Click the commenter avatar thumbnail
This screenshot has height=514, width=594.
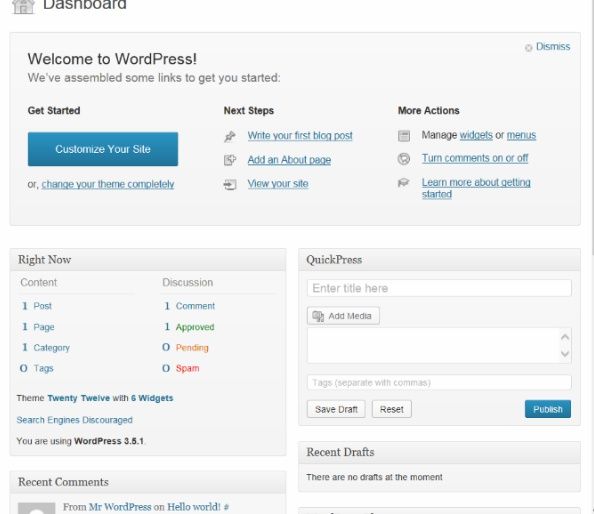pyautogui.click(x=37, y=508)
